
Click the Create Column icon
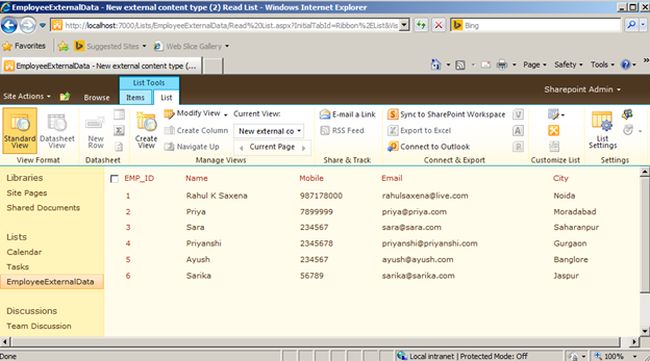click(x=169, y=131)
